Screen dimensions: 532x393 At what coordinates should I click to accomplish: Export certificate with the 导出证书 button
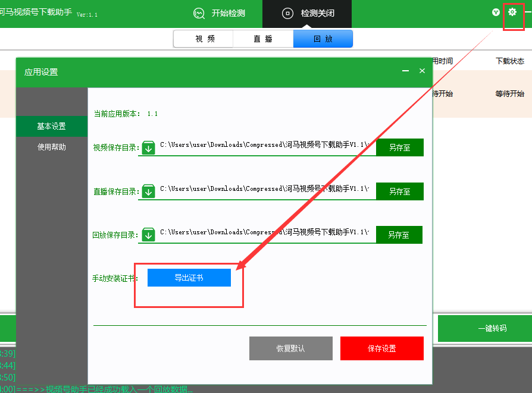tap(189, 277)
